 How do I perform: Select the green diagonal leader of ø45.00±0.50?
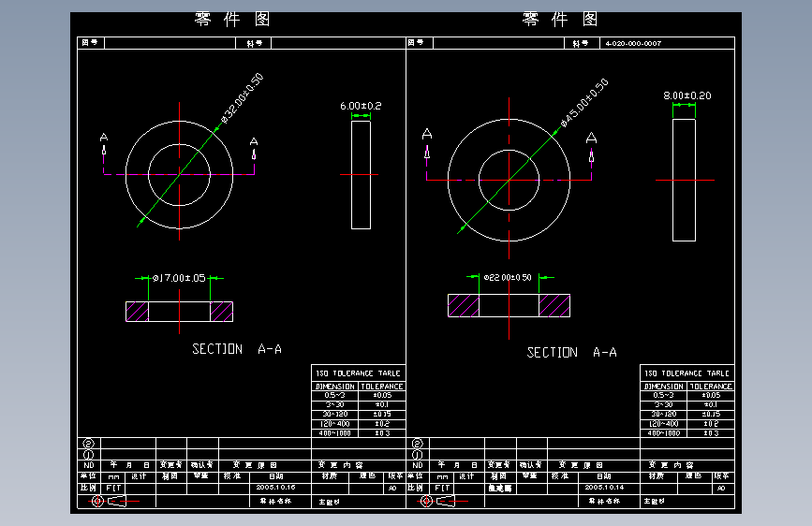tap(509, 180)
